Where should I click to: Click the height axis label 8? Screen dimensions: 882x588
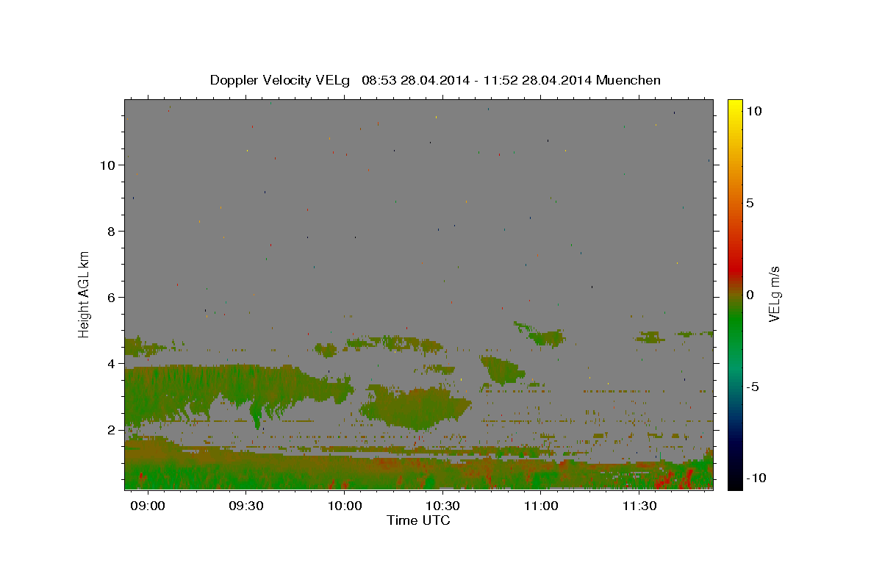pyautogui.click(x=111, y=232)
